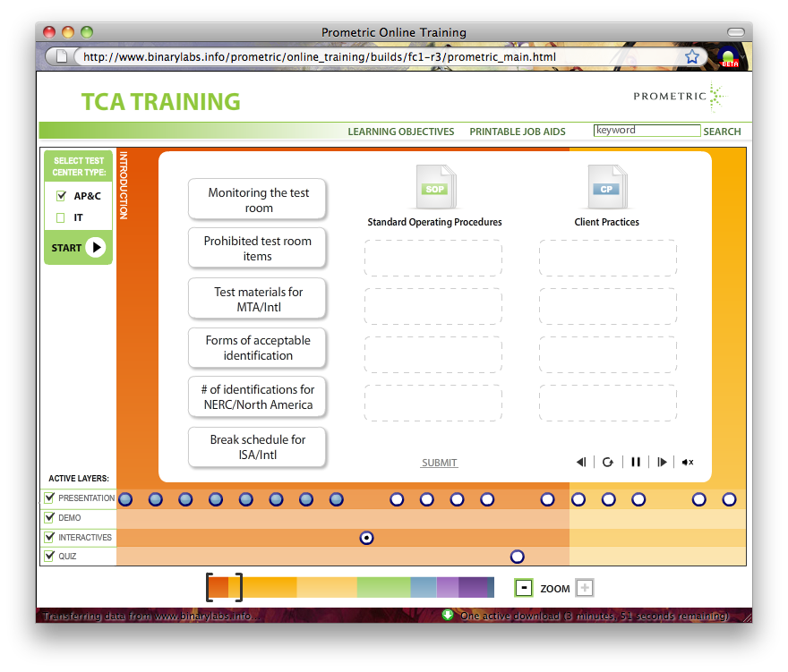The image size is (788, 672).
Task: Click the green segment of the timeline color bar
Action: tap(383, 587)
